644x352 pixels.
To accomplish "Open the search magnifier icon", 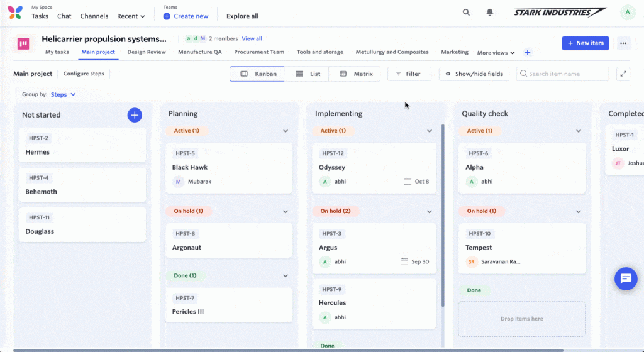I will [x=466, y=13].
